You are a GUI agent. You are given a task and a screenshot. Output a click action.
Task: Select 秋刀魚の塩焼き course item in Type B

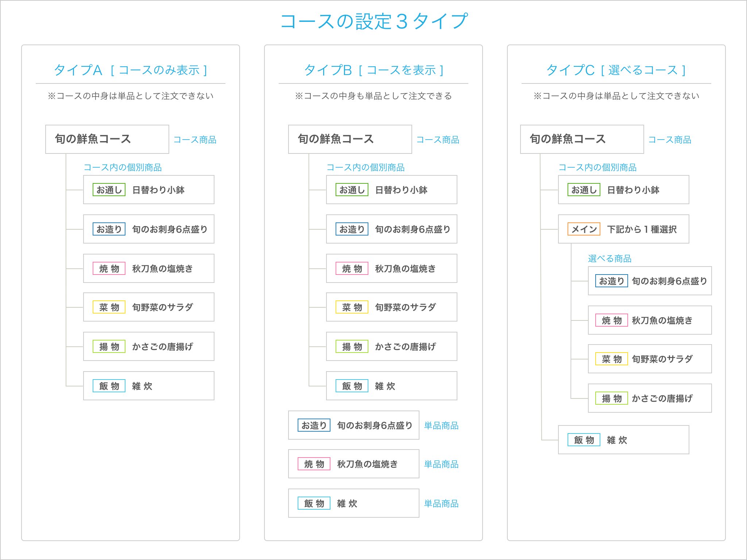[x=392, y=268]
